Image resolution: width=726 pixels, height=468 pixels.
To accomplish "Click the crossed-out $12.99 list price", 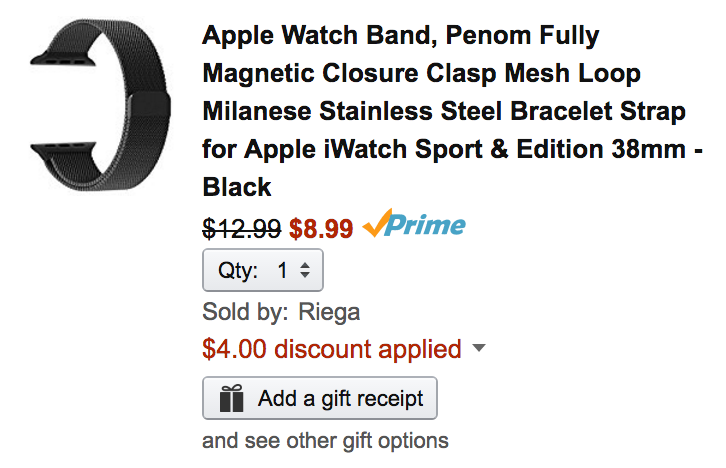I will coord(241,228).
